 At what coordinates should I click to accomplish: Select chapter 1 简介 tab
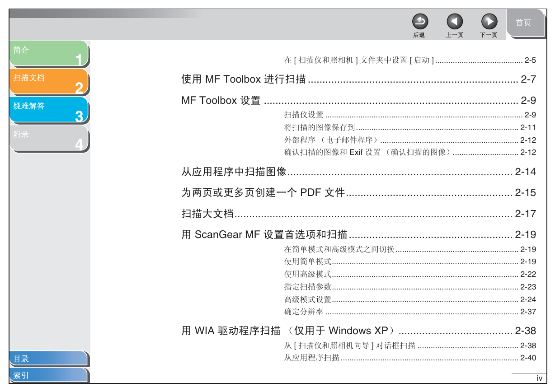click(49, 54)
